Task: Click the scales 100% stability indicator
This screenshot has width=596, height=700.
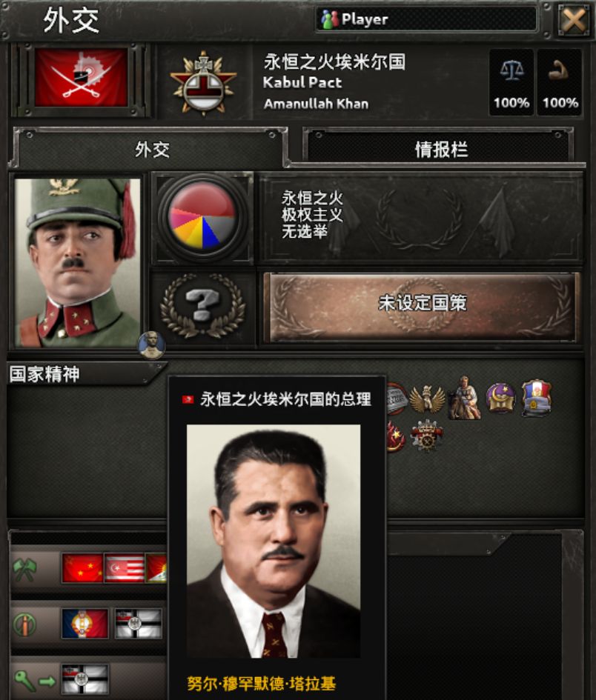Action: coord(511,82)
